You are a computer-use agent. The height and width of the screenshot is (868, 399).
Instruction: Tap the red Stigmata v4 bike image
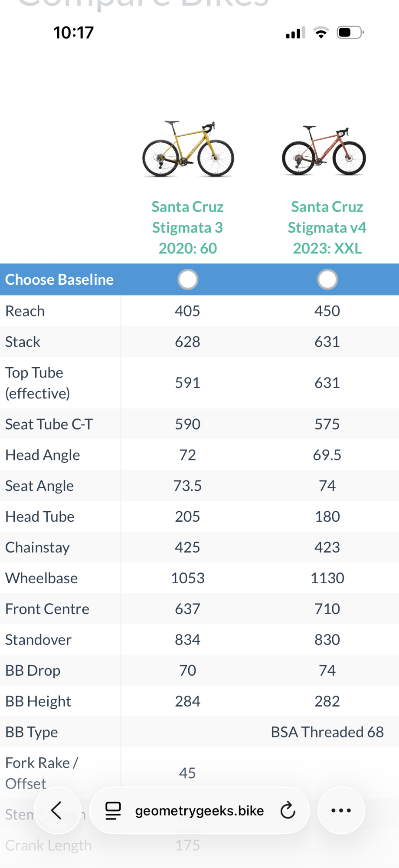click(324, 151)
